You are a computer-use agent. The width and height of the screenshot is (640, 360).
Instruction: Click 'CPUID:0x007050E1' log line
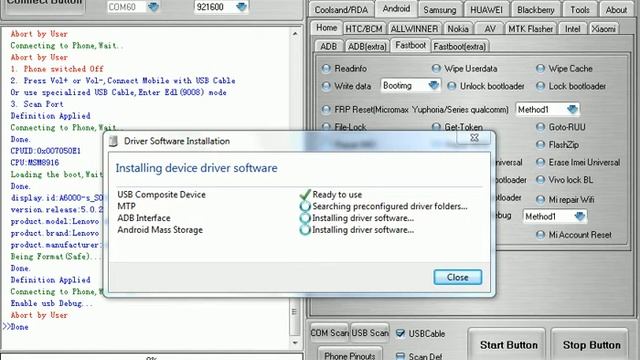coord(46,151)
